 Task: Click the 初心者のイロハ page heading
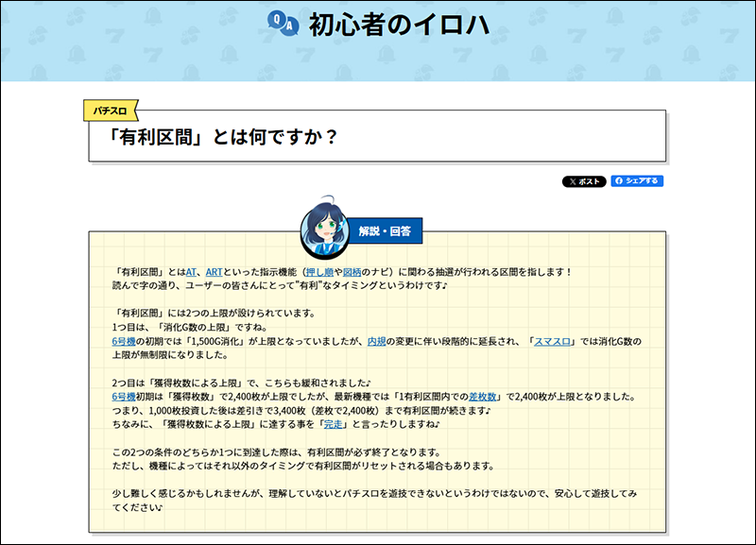[398, 25]
